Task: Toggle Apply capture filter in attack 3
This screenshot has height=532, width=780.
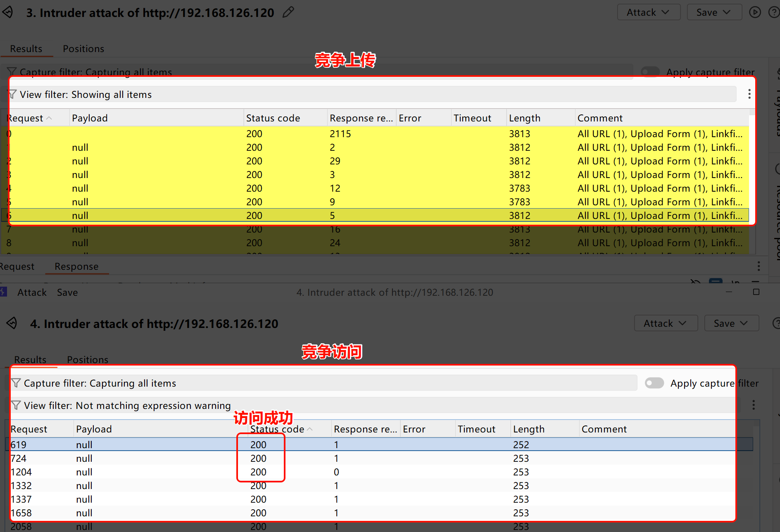Action: (x=650, y=72)
